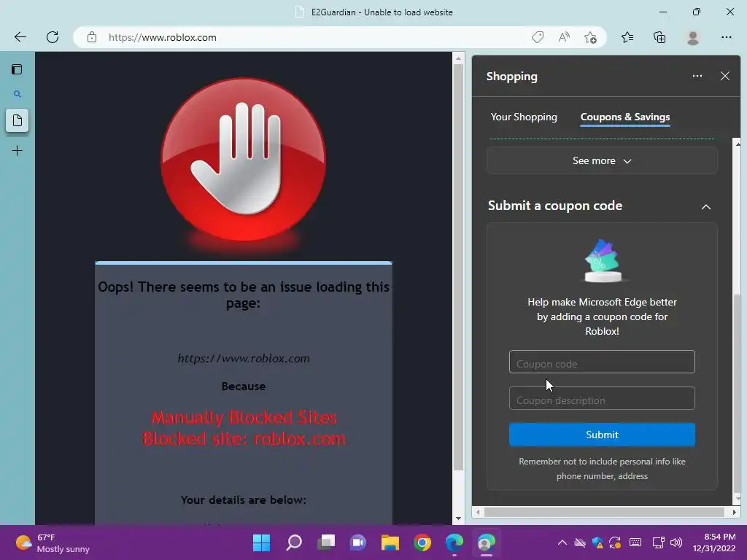Open Collections icon in toolbar
The width and height of the screenshot is (747, 560).
click(659, 37)
